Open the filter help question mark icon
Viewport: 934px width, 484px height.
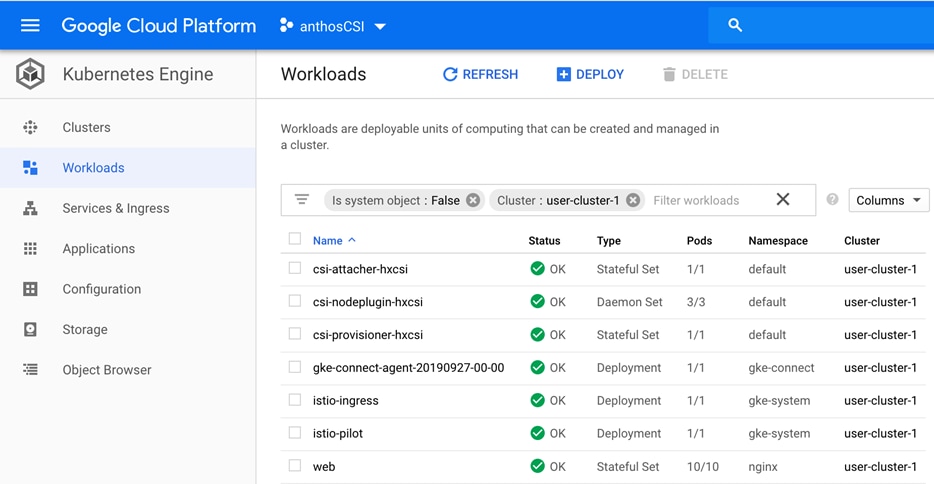832,199
